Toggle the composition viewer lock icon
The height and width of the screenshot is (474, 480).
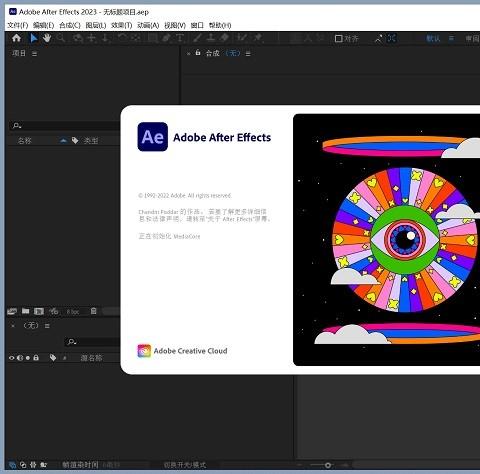tap(198, 53)
